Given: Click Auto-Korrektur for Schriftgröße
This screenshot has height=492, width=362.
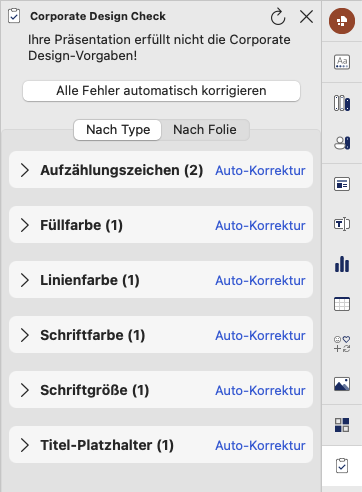Looking at the screenshot, I should tap(260, 390).
